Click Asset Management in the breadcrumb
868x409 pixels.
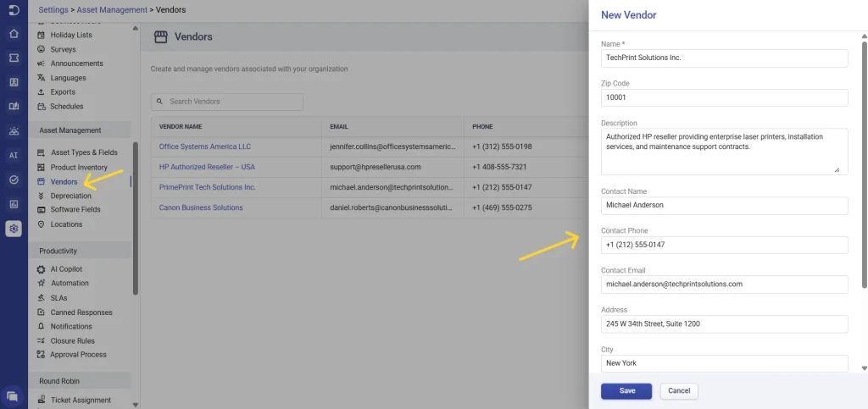[113, 10]
